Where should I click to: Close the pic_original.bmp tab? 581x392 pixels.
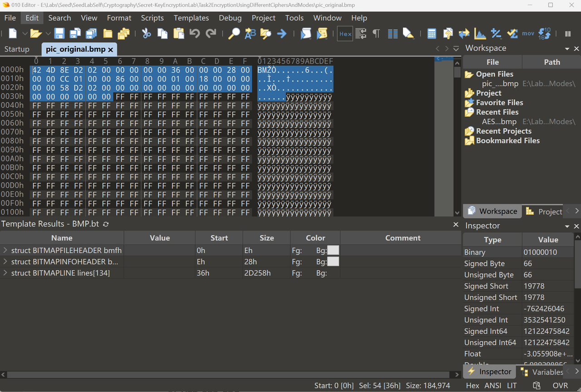110,49
